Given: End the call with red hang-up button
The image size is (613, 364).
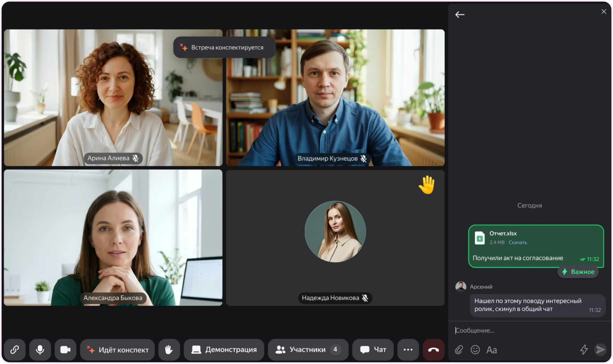Looking at the screenshot, I should coord(433,349).
